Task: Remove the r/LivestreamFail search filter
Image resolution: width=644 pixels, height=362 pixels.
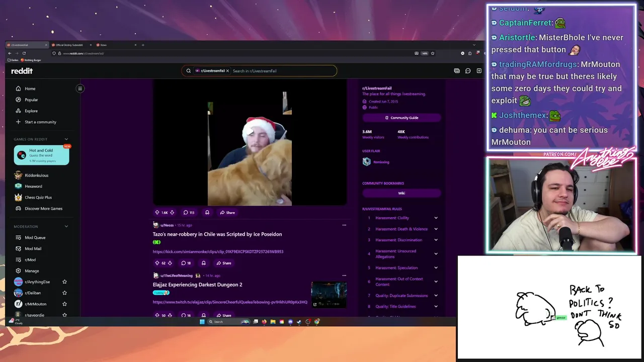Action: click(x=227, y=71)
